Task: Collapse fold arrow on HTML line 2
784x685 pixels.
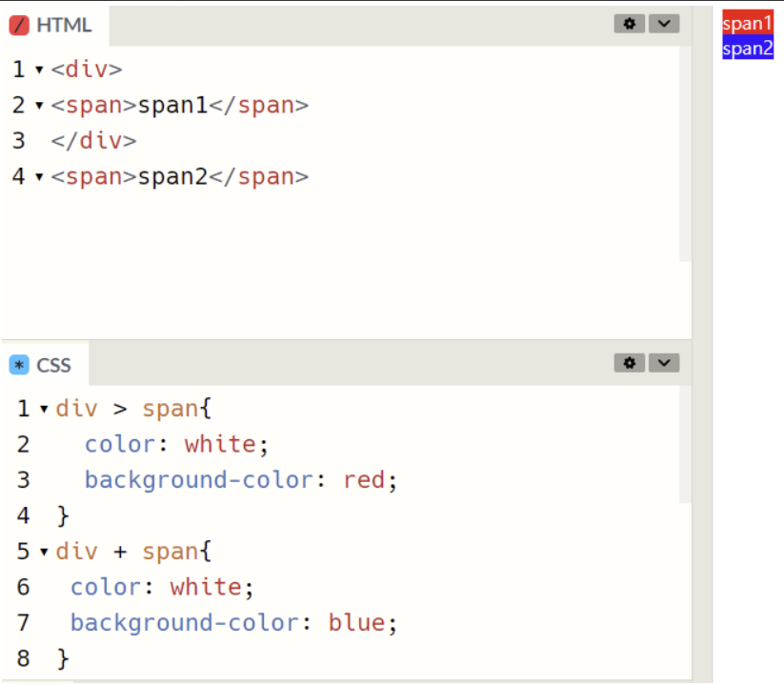Action: (39, 106)
